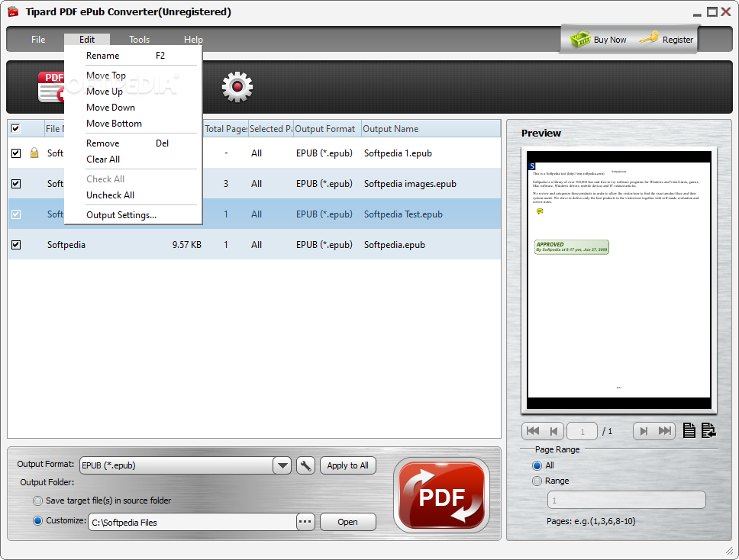739x560 pixels.
Task: Select All page range radio button
Action: point(537,466)
